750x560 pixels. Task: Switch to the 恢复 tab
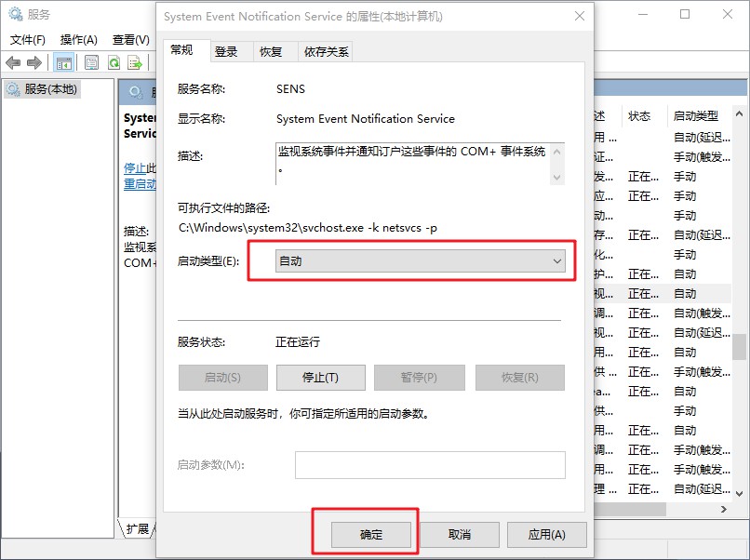(x=271, y=51)
